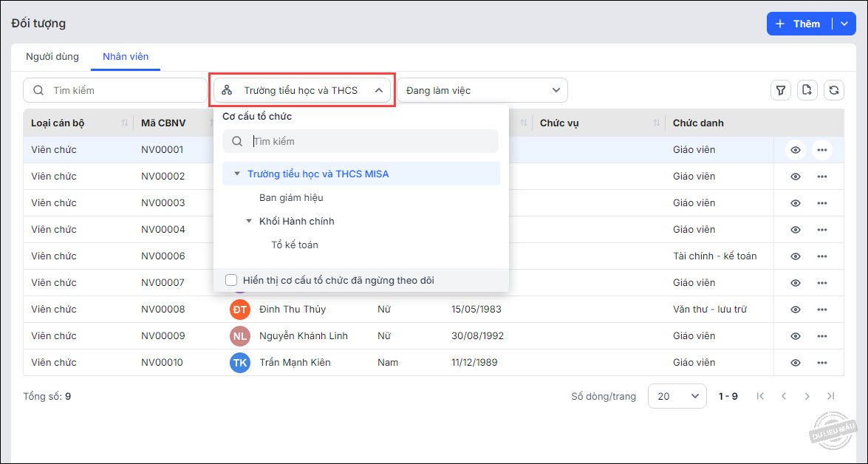Collapse the Khối Hành chính tree node

coord(249,221)
